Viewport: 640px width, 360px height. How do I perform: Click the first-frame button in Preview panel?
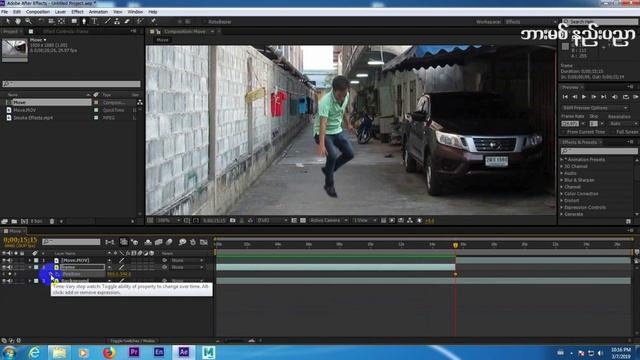[x=565, y=97]
